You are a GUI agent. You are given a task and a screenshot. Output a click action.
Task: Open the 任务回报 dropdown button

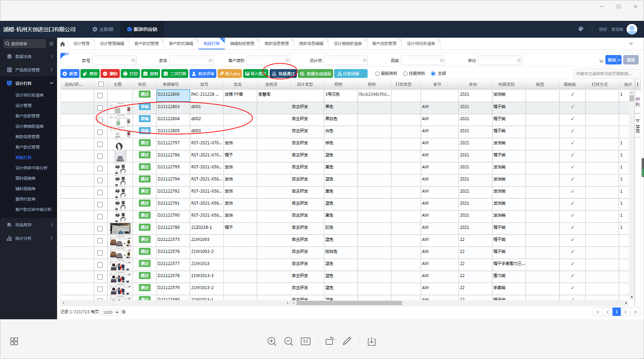[x=351, y=73]
